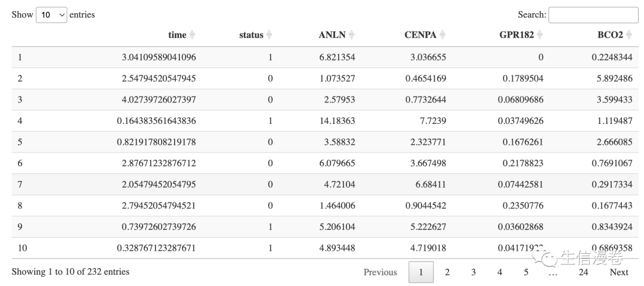
Task: Click the status column header text
Action: pos(251,35)
